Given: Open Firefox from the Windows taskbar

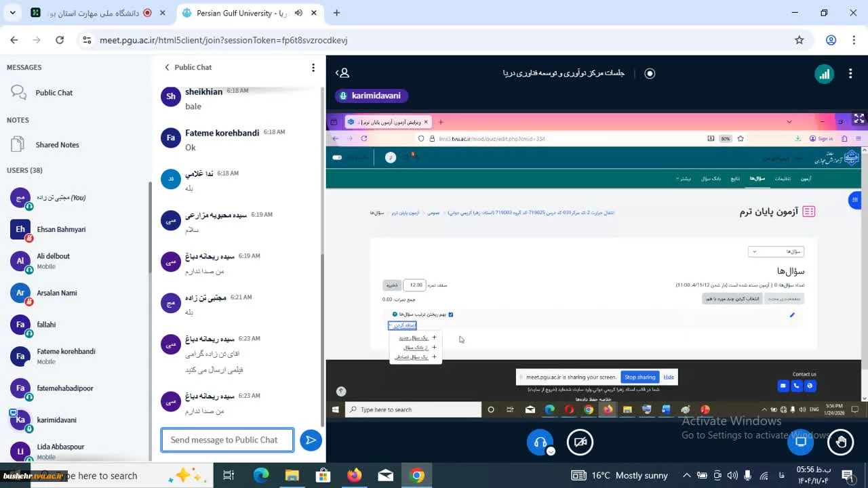Looking at the screenshot, I should 354,476.
